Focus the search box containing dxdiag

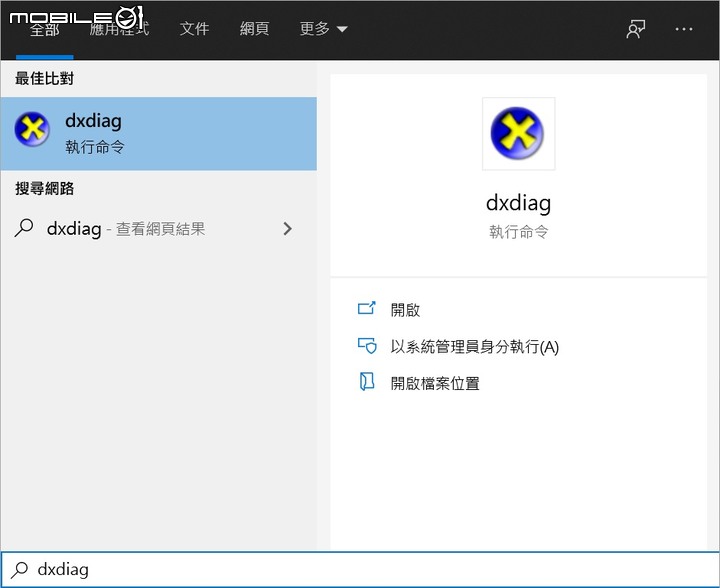[x=360, y=569]
